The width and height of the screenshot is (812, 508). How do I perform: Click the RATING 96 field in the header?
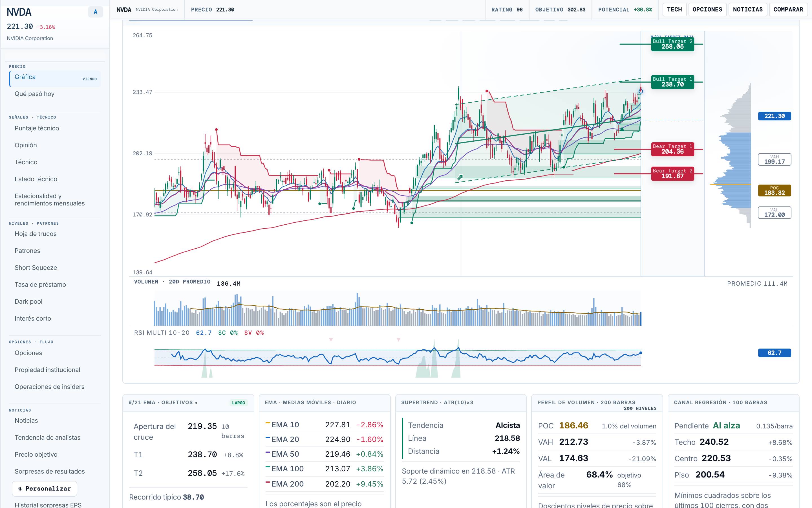pos(507,10)
